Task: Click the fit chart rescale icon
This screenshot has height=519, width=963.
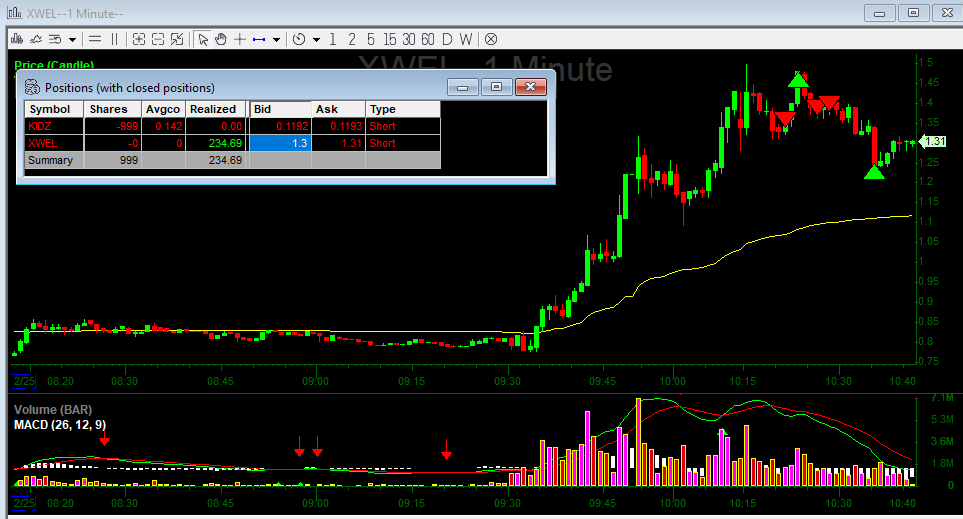Action: [177, 39]
